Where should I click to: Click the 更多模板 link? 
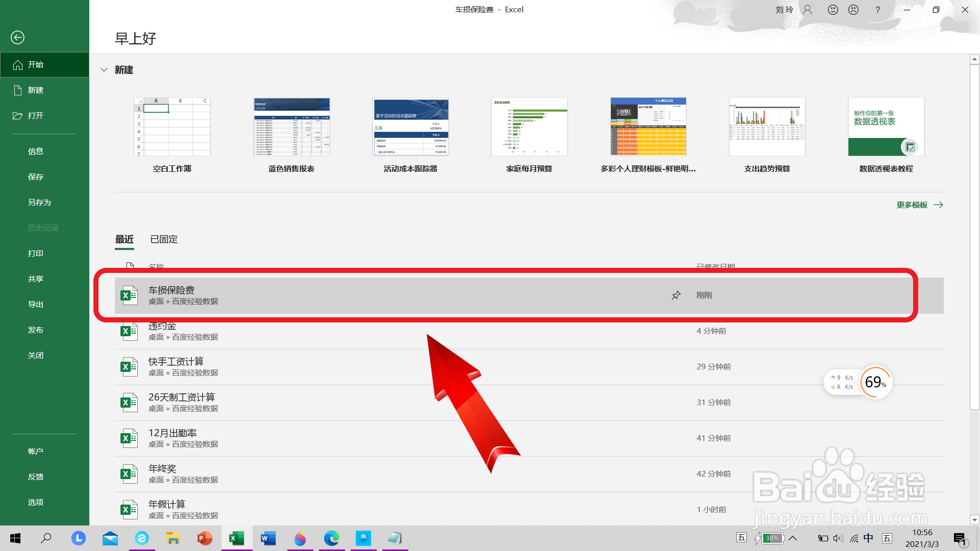[x=920, y=205]
